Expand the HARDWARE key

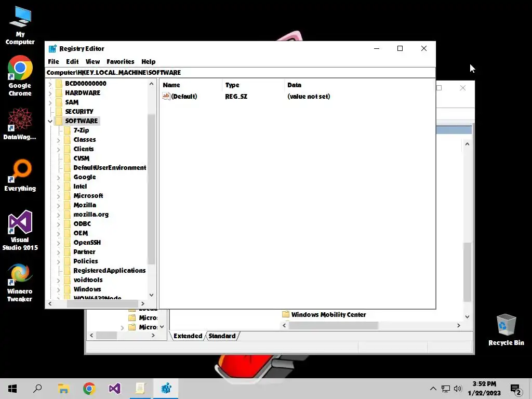(50, 93)
